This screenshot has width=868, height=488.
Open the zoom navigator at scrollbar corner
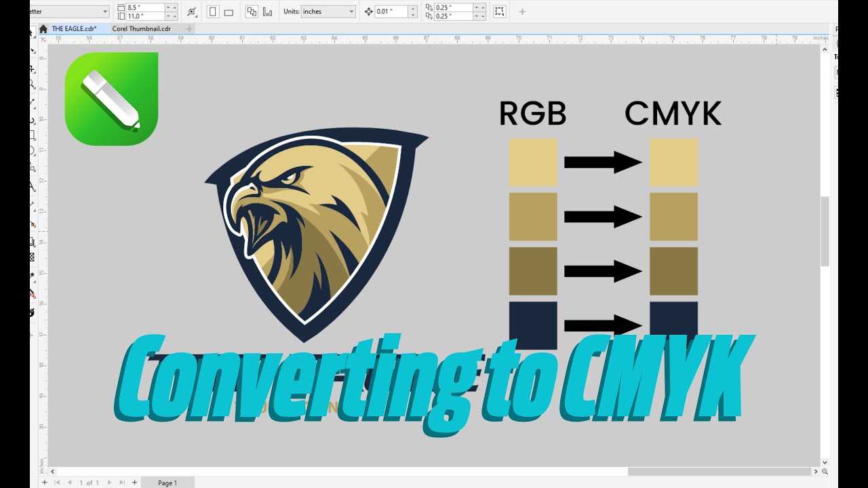[x=825, y=472]
